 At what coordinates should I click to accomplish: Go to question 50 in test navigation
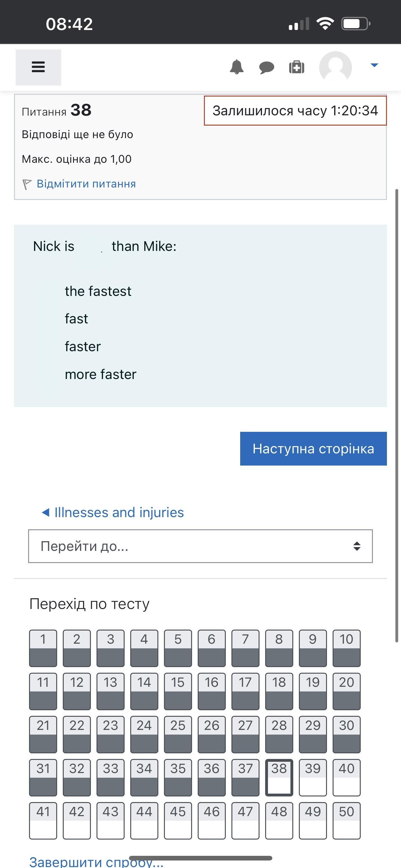pos(346,821)
